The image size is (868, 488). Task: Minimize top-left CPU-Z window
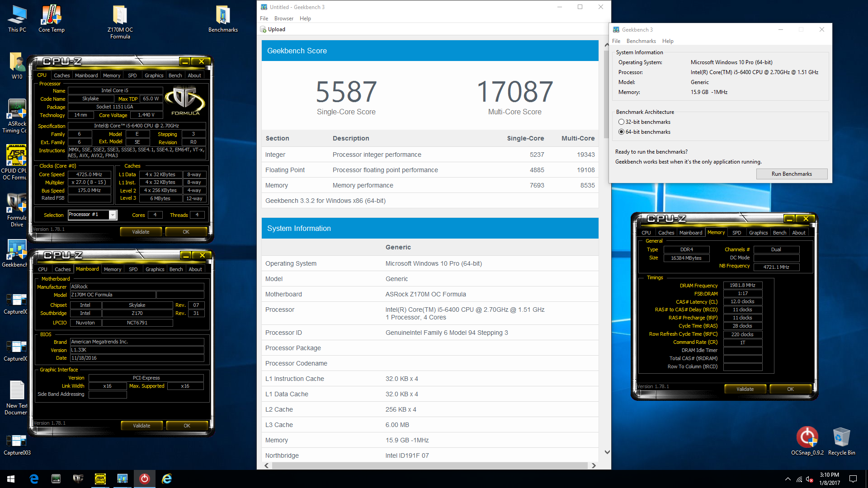pyautogui.click(x=184, y=61)
